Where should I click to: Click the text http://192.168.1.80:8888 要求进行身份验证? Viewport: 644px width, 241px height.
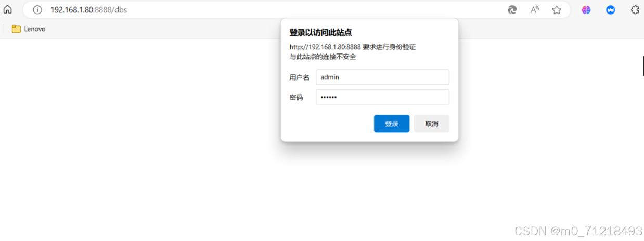(353, 47)
